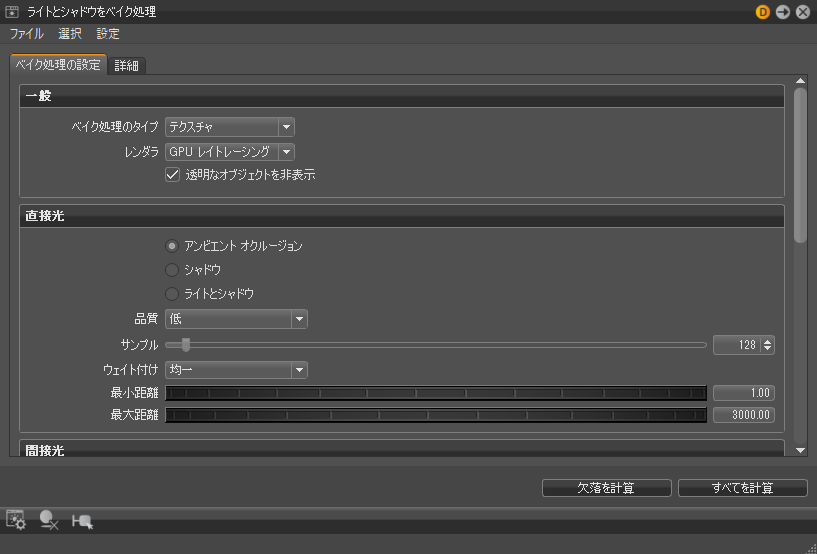Click the arrow button in title bar

[x=783, y=11]
